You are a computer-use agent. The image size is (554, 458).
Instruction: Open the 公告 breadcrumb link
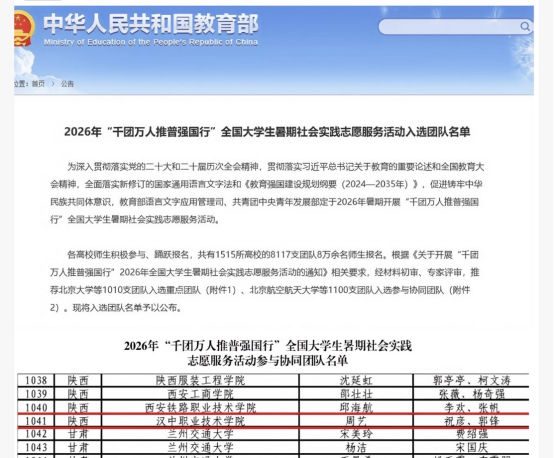(x=67, y=84)
